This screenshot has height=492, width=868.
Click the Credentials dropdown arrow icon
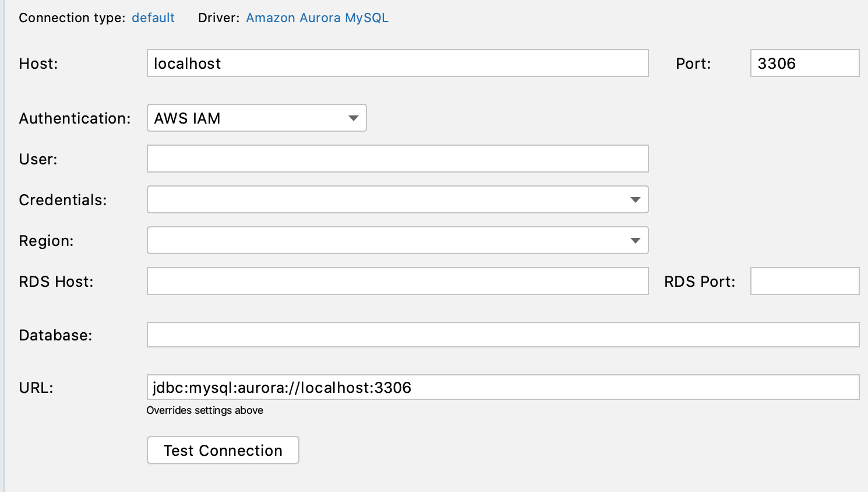point(636,199)
